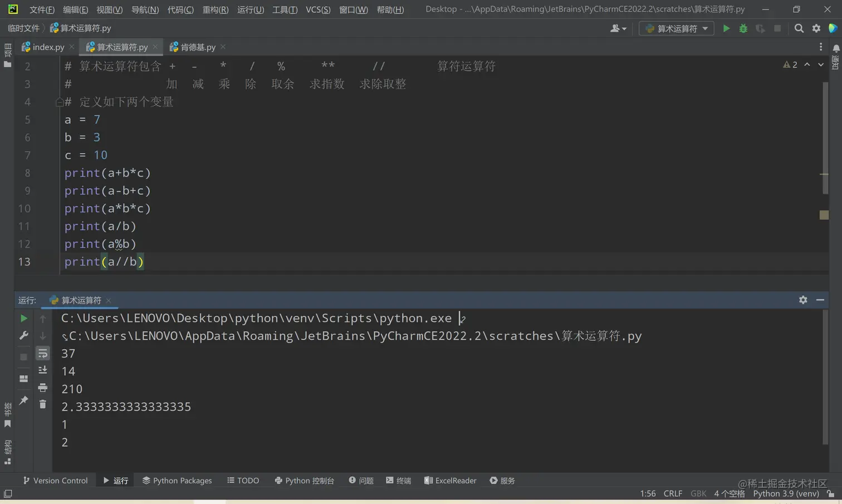The height and width of the screenshot is (504, 842).
Task: Click the tool windows icon in the bottom-left corner
Action: [x=8, y=494]
